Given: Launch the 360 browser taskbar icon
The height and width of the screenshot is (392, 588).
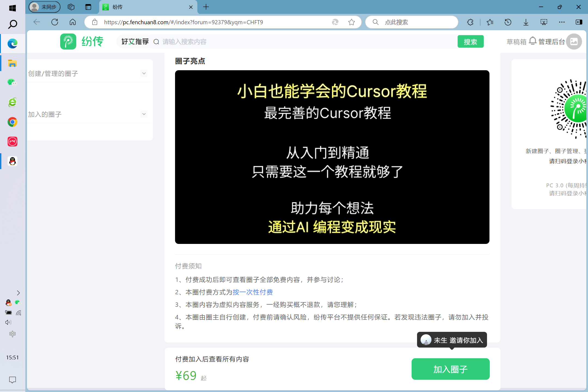Looking at the screenshot, I should [x=13, y=102].
